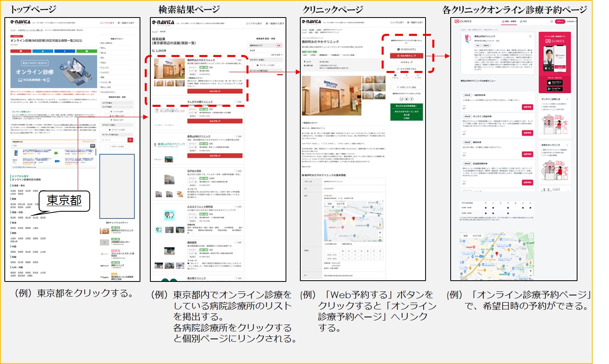This screenshot has height=364, width=609.
Task: Call 03-5633-8751 button on clinic page
Action: click(406, 49)
